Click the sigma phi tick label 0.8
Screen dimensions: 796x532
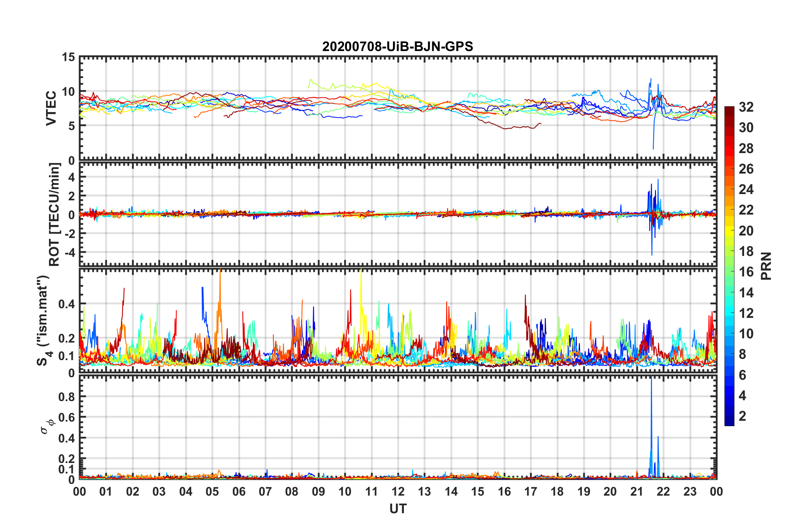(x=66, y=396)
